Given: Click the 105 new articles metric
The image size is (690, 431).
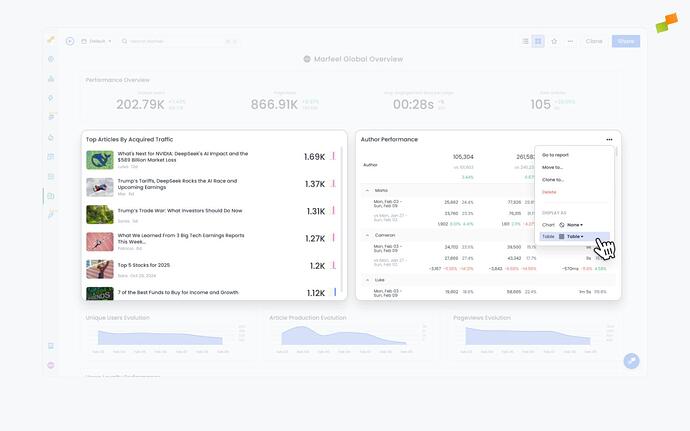Looking at the screenshot, I should click(x=540, y=104).
